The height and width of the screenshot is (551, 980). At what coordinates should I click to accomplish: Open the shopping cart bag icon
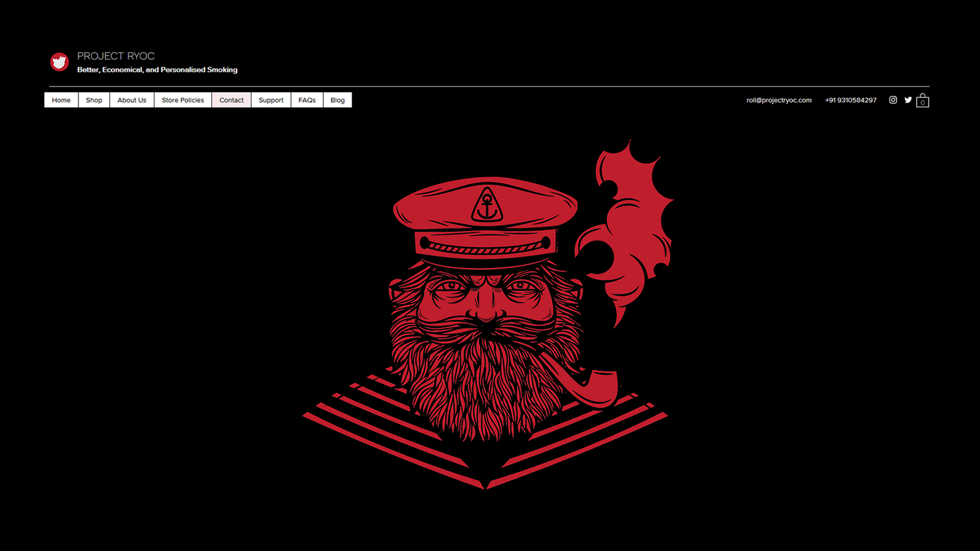click(922, 101)
